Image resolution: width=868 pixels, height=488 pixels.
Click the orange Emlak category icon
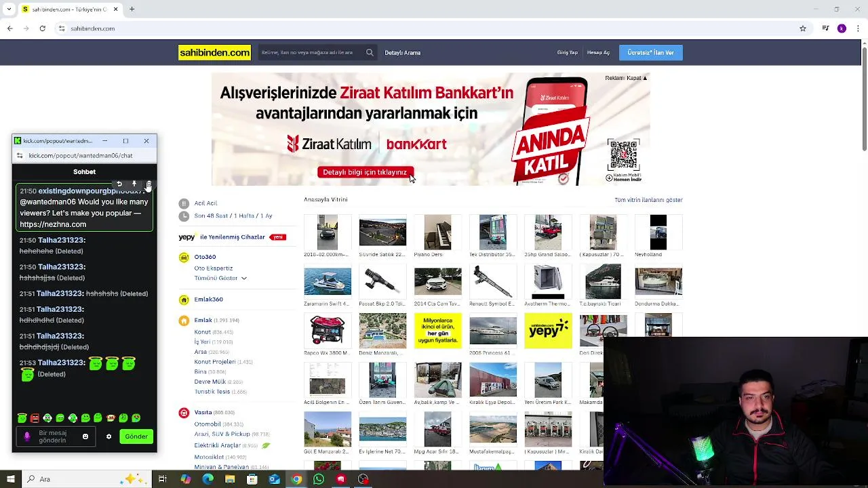tap(184, 321)
